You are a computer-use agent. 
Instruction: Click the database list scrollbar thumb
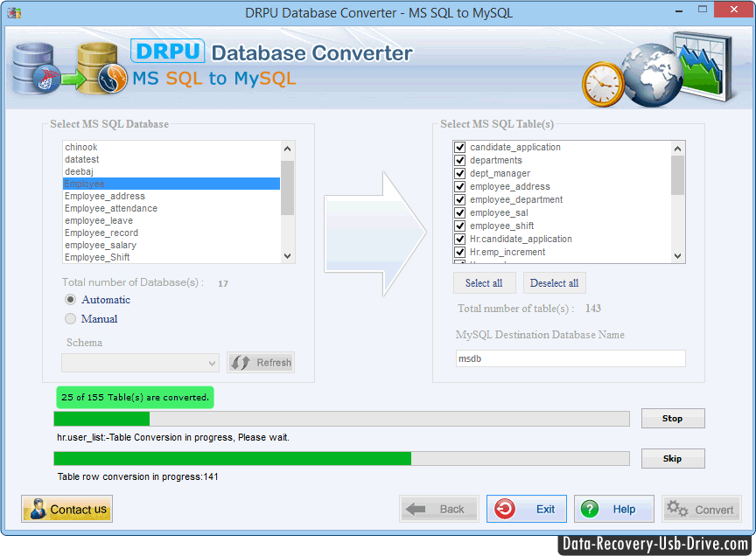[287, 187]
